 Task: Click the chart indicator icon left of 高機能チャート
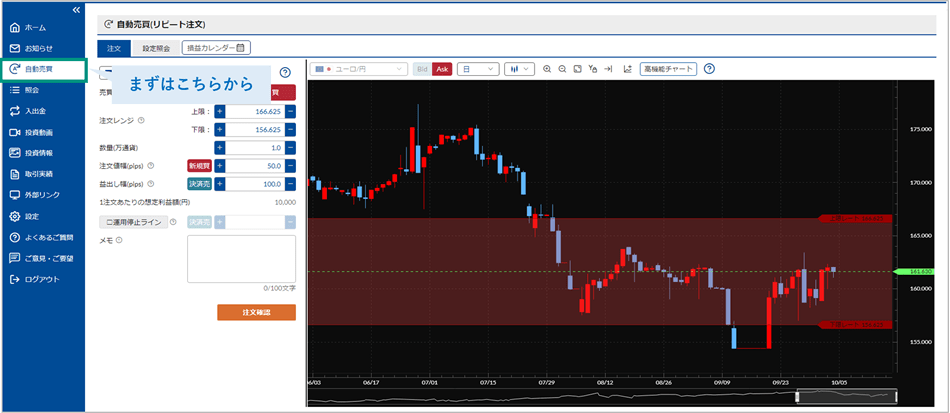[627, 69]
